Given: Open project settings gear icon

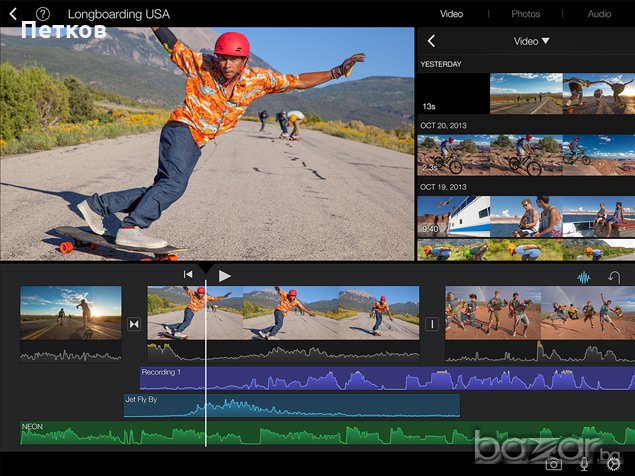Looking at the screenshot, I should pyautogui.click(x=613, y=463).
